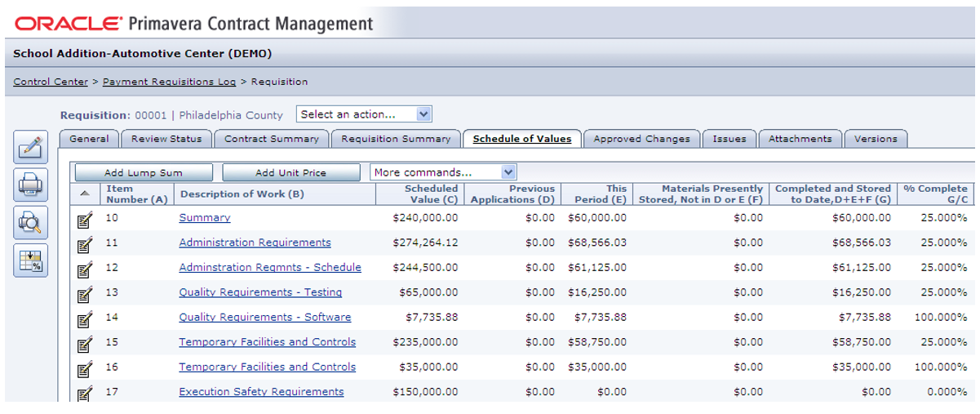The height and width of the screenshot is (414, 980).
Task: Open the More commands dropdown
Action: coord(444,172)
